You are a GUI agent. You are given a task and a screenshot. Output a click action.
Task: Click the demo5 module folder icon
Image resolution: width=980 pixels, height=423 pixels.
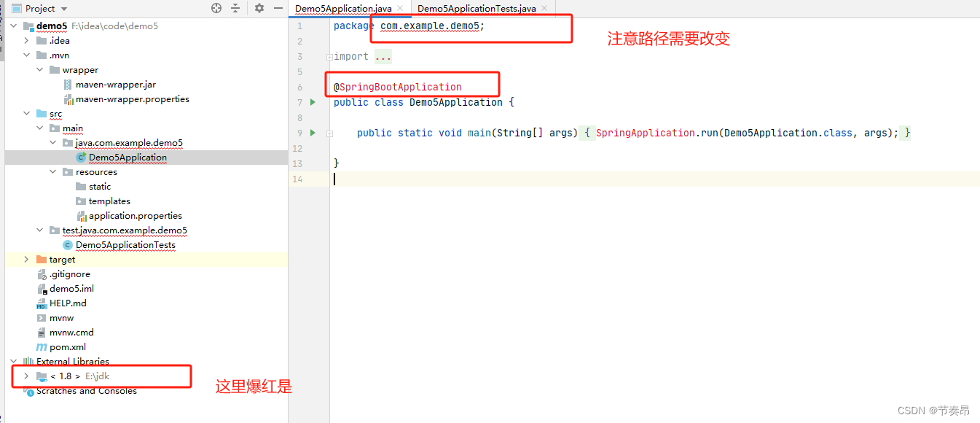pos(28,26)
